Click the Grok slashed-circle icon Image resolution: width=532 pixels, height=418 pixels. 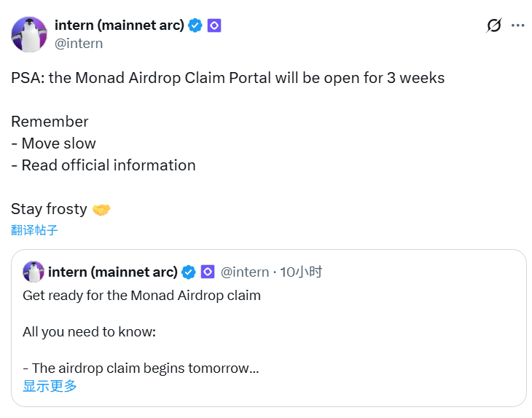tap(494, 25)
